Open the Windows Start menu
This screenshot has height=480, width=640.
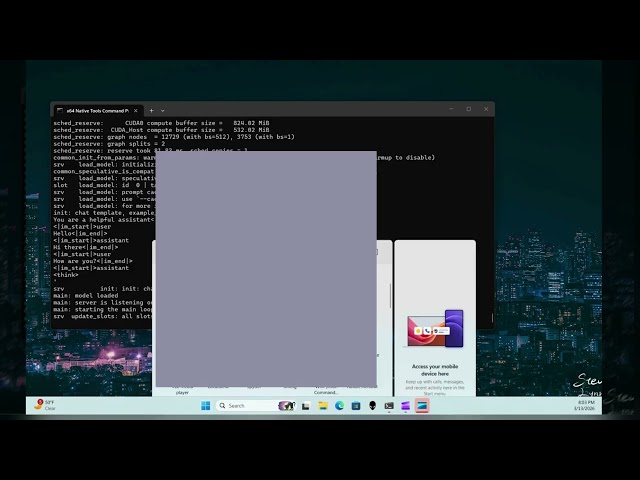tap(205, 405)
